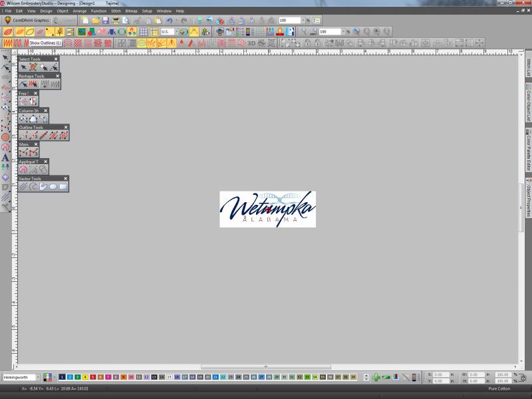Open color picker grid beside Hemingworth

47,377
